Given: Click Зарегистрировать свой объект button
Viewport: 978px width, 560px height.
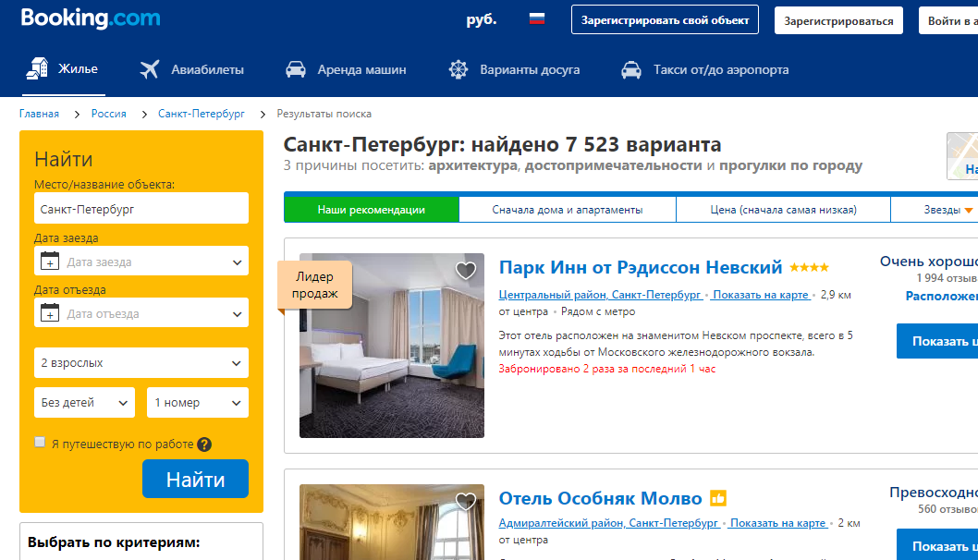Looking at the screenshot, I should point(665,20).
